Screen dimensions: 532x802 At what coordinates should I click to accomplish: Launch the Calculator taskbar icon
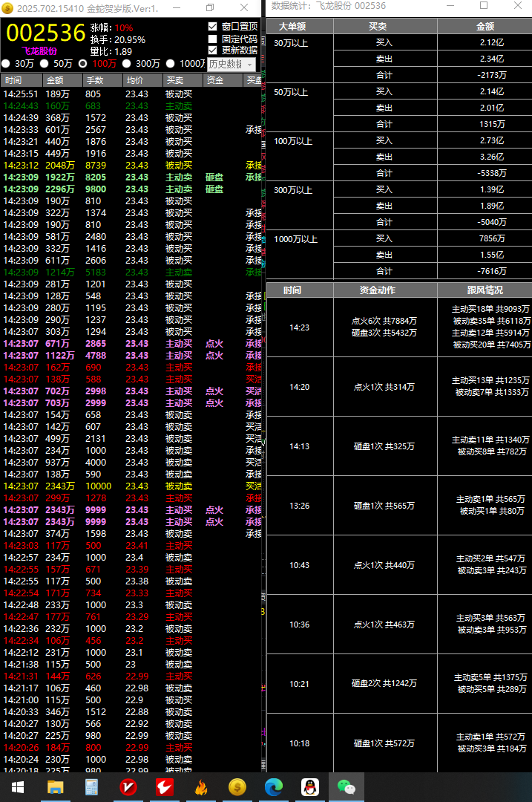pyautogui.click(x=91, y=786)
